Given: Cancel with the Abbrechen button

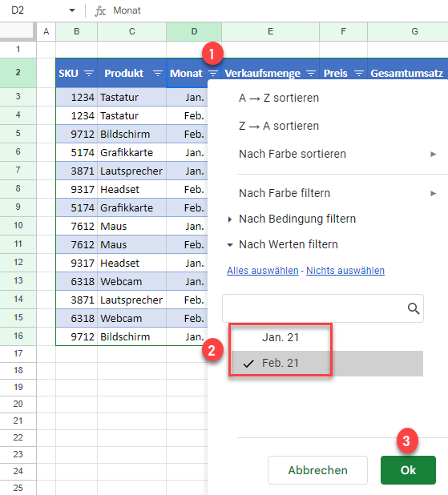Looking at the screenshot, I should 317,470.
